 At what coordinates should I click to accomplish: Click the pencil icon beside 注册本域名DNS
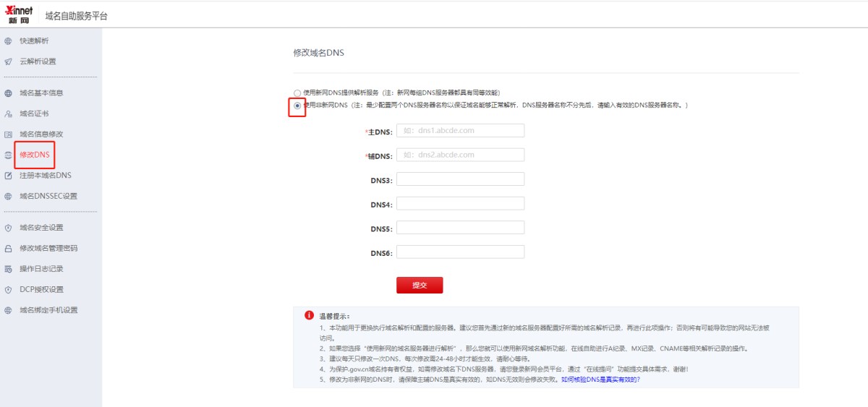click(8, 176)
